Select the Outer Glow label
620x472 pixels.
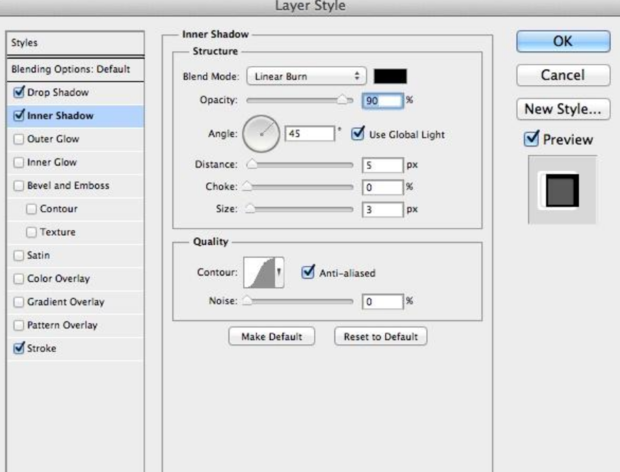53,139
